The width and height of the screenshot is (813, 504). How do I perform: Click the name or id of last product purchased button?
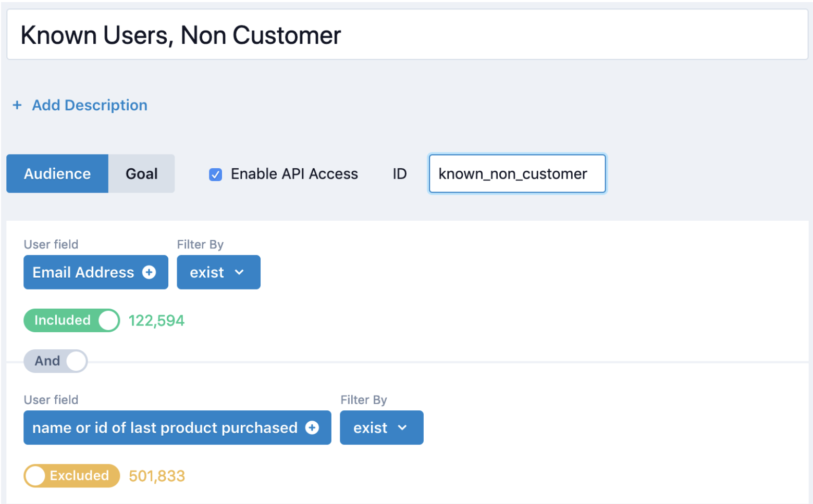pyautogui.click(x=165, y=427)
